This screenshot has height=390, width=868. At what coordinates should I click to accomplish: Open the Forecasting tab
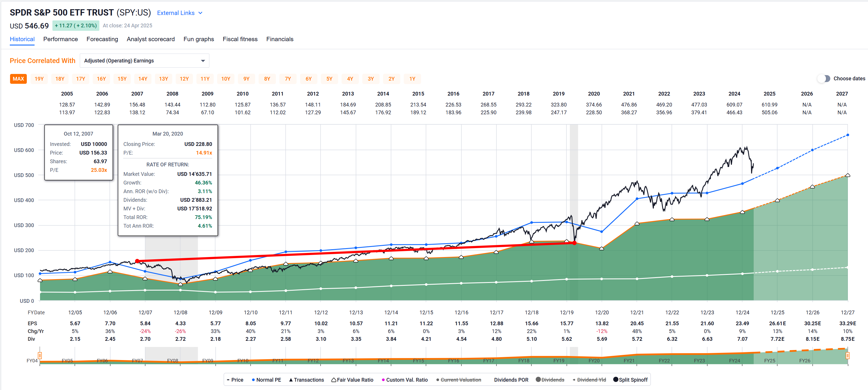[x=102, y=39]
